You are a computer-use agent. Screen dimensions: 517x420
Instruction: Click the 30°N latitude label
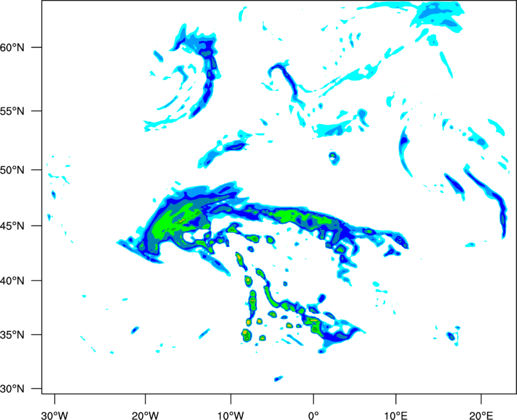(x=12, y=389)
